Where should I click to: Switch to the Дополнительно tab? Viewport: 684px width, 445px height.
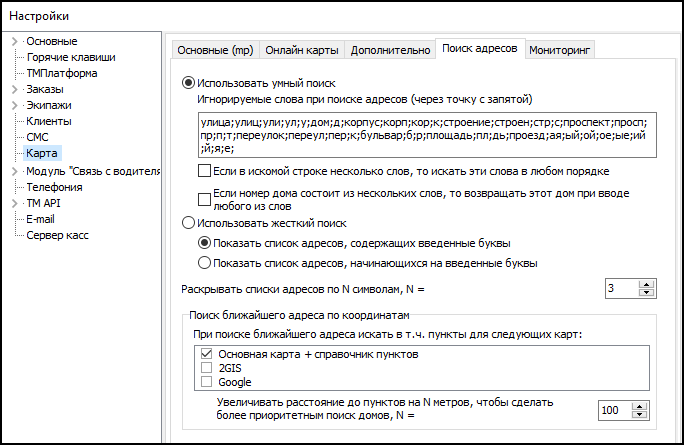391,49
